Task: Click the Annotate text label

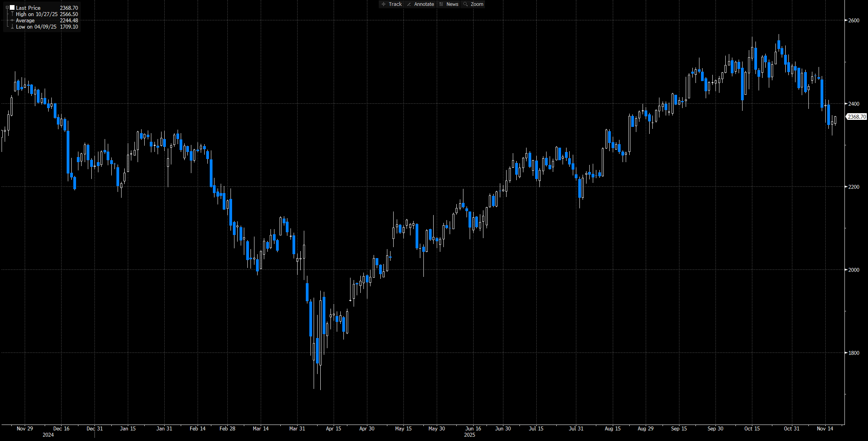Action: point(424,4)
